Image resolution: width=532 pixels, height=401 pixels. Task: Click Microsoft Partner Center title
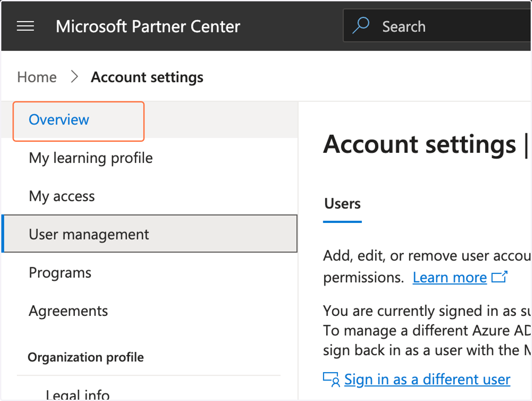coord(148,27)
